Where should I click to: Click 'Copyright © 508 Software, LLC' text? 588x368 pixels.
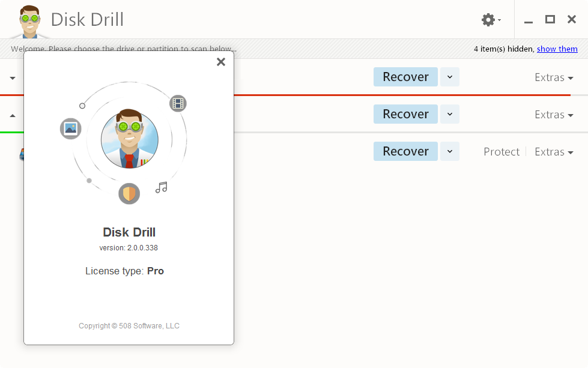tap(129, 325)
